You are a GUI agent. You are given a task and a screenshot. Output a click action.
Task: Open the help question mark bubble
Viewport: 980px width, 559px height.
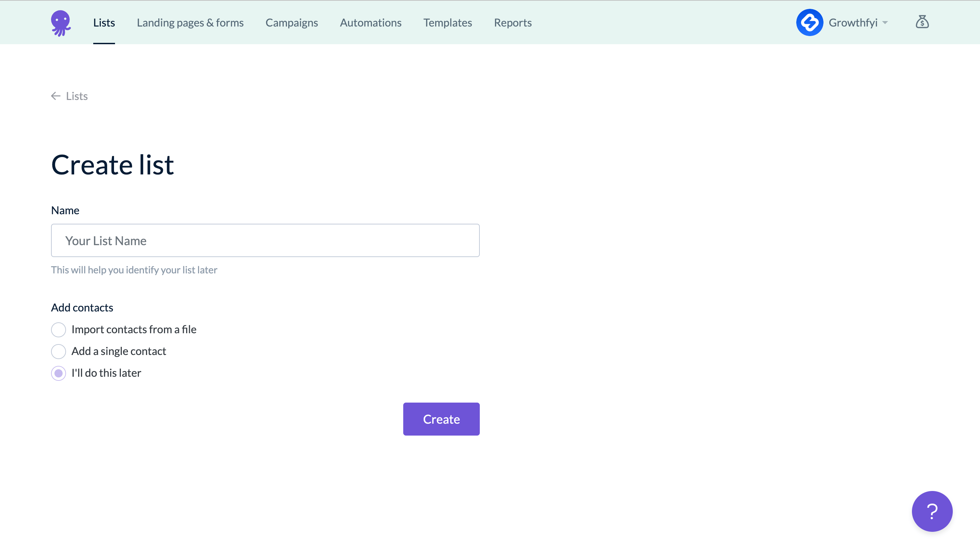point(932,511)
